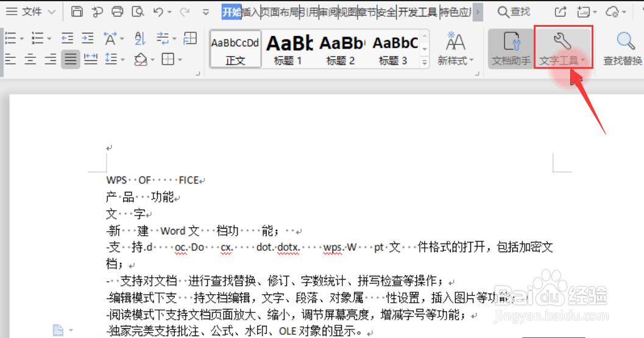Expand bulleted list style dropdown arrow

pos(21,39)
